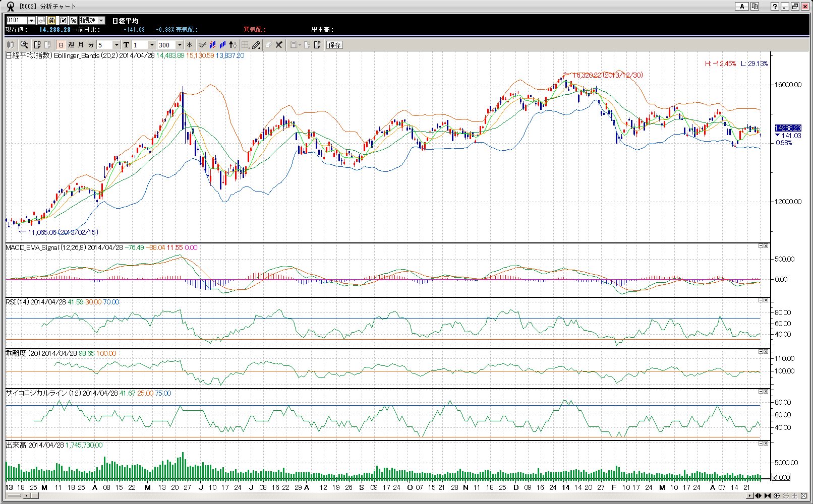
Task: Click the 保存 save button
Action: (x=334, y=45)
